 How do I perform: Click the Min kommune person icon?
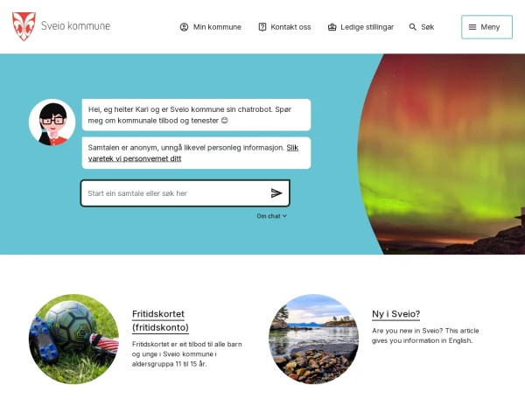click(x=184, y=27)
